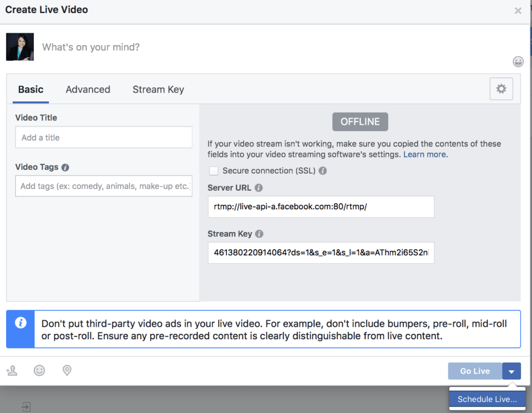Click the SSL info icon
532x413 pixels.
click(323, 170)
